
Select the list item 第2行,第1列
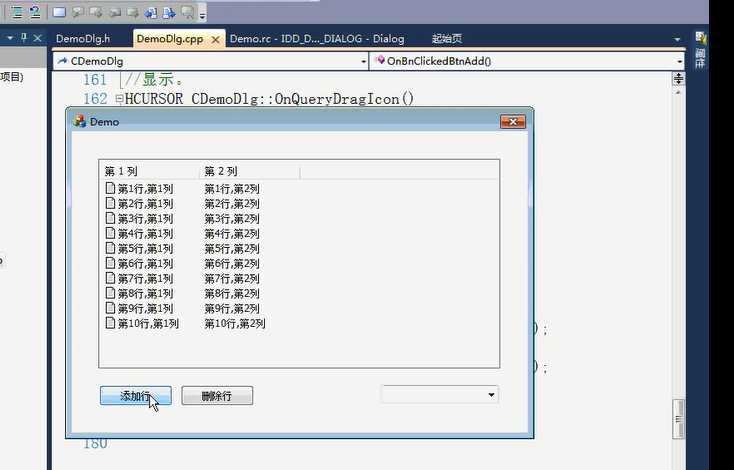145,204
